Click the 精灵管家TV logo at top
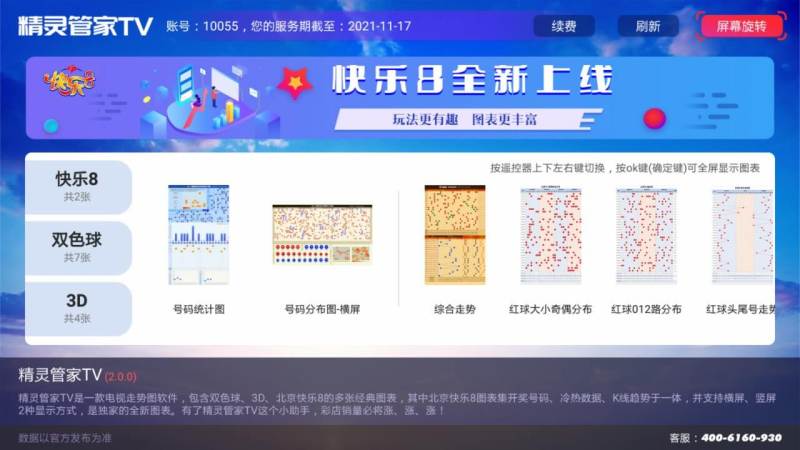The image size is (800, 450). click(85, 26)
